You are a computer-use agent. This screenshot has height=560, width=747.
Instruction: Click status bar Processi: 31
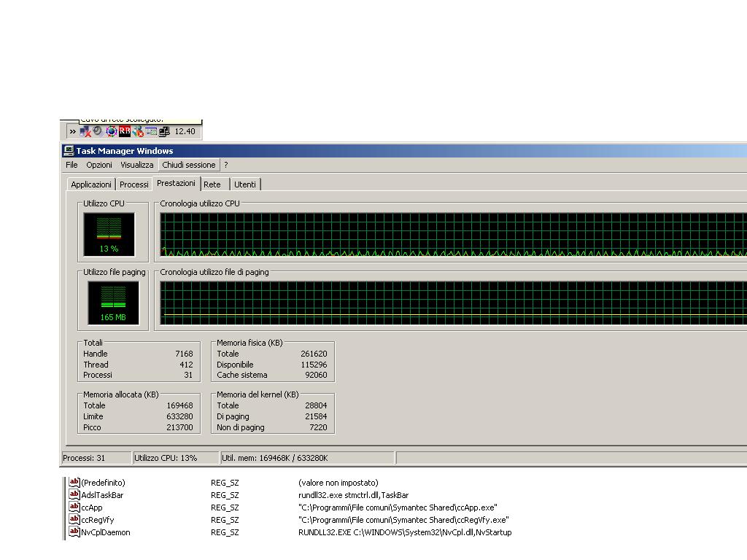click(96, 458)
